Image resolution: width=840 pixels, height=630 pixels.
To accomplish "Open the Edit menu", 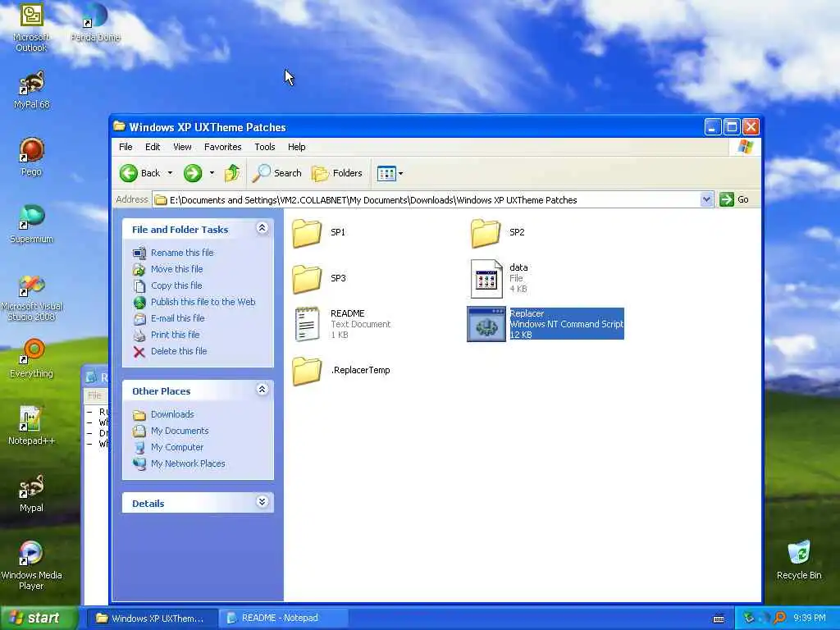I will (153, 147).
